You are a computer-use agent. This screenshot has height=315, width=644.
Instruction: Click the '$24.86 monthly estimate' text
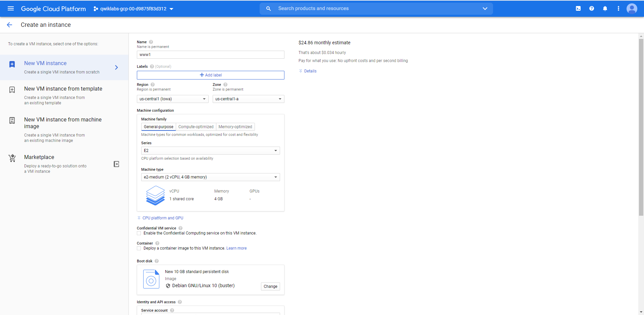click(324, 43)
